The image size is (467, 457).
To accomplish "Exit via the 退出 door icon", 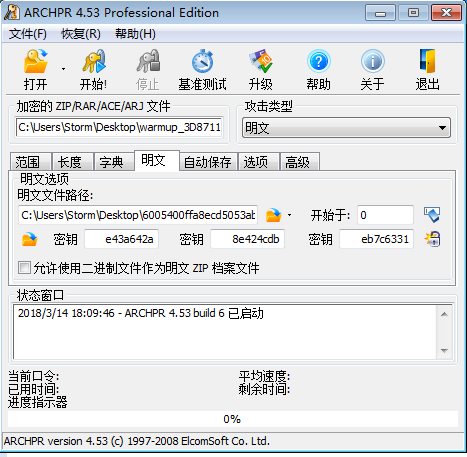I will 427,62.
